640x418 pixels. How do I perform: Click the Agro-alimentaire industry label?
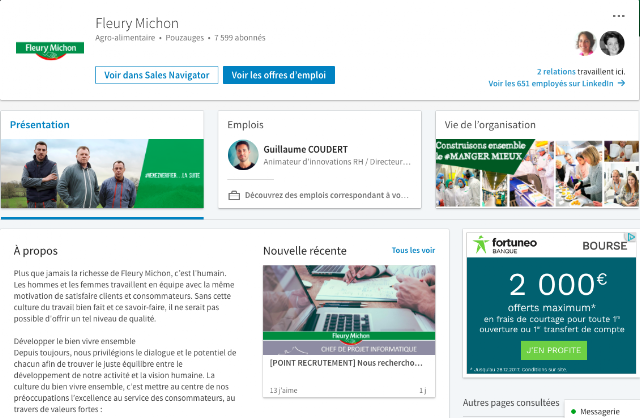pyautogui.click(x=125, y=38)
